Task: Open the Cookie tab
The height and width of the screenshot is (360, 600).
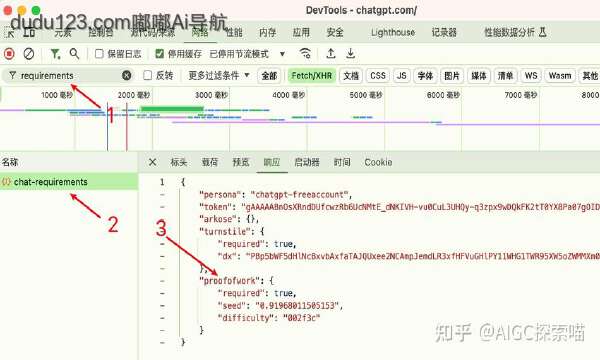Action: tap(378, 162)
